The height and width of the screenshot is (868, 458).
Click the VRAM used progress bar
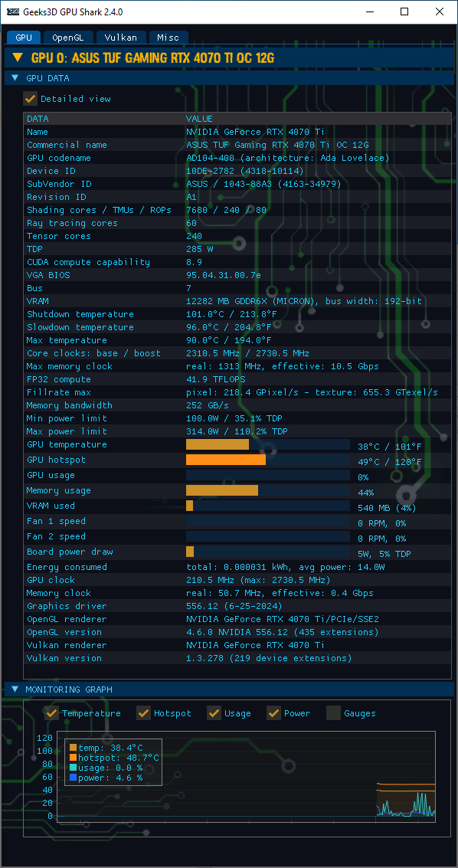tap(268, 506)
